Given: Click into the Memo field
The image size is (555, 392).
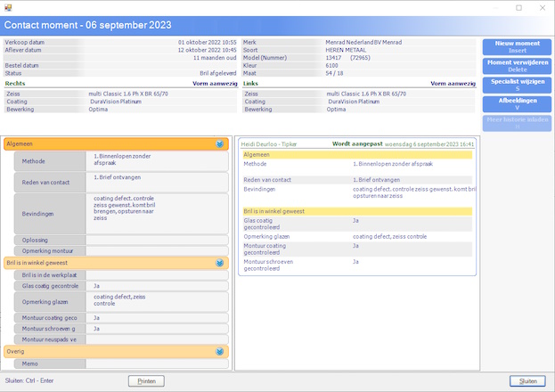Looking at the screenshot, I should [x=156, y=363].
